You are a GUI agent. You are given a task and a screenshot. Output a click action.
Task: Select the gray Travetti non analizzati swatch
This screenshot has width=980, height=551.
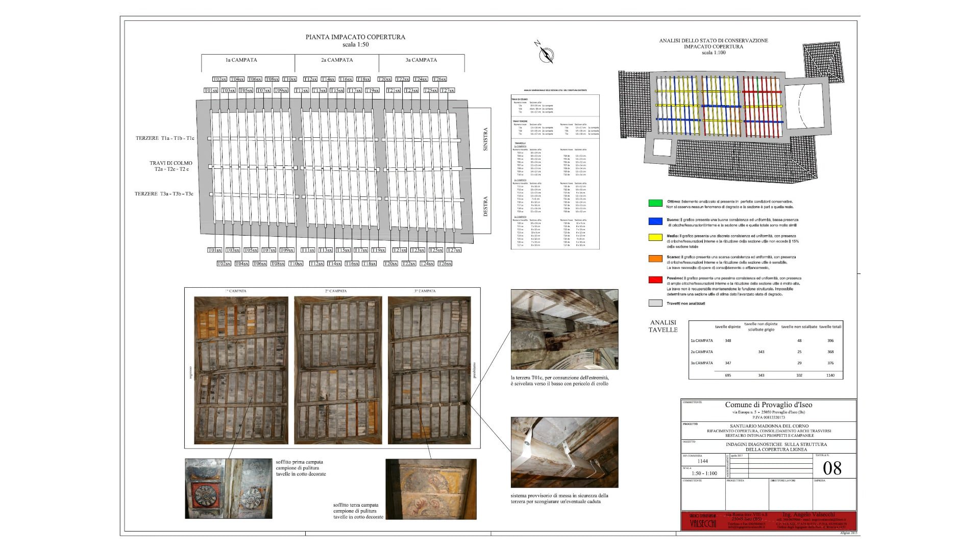(655, 303)
